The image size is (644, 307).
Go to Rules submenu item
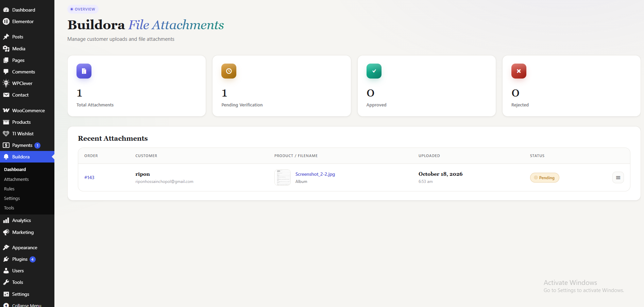(9, 189)
